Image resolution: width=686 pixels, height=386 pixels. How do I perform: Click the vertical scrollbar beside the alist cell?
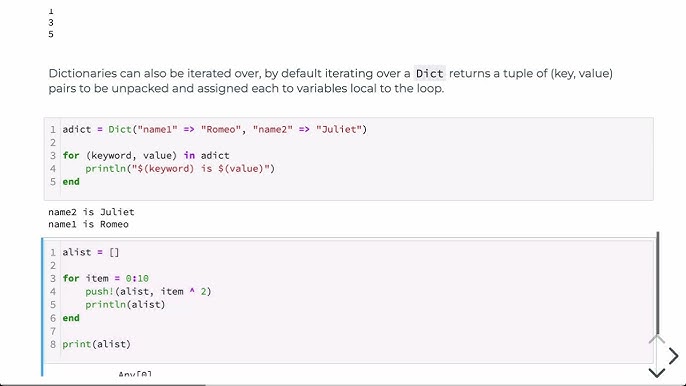658,283
